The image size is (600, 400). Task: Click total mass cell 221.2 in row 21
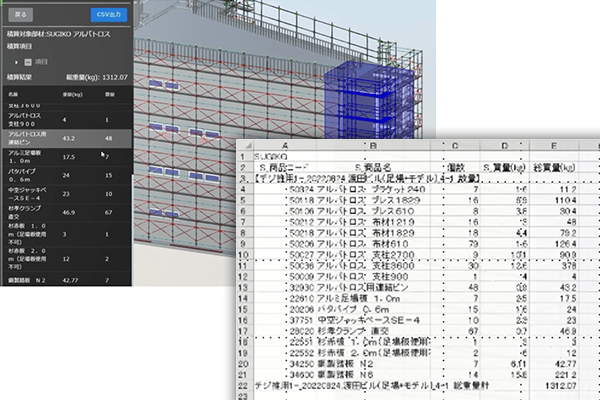point(554,375)
